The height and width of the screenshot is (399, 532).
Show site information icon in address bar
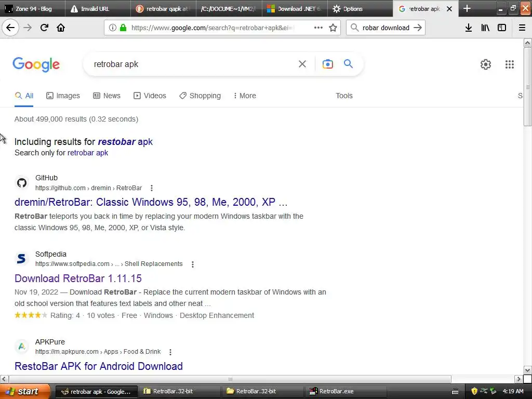tap(113, 28)
